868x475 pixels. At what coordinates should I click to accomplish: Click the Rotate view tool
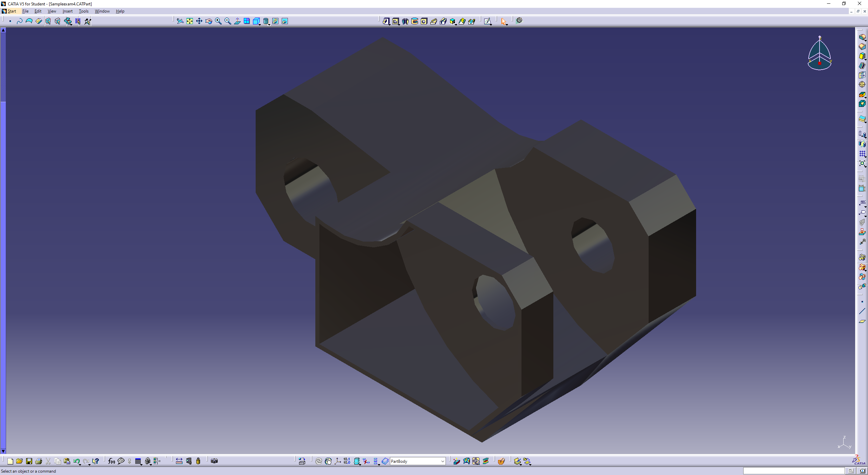tap(209, 21)
